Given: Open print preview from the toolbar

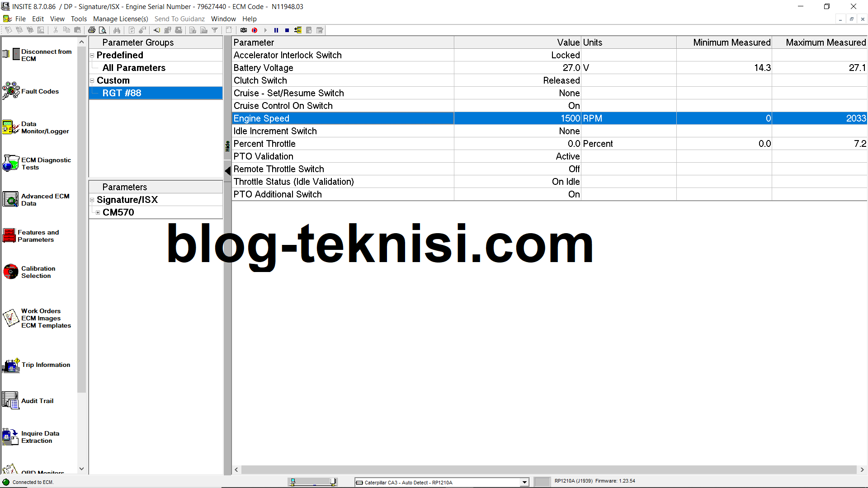Looking at the screenshot, I should coord(103,30).
